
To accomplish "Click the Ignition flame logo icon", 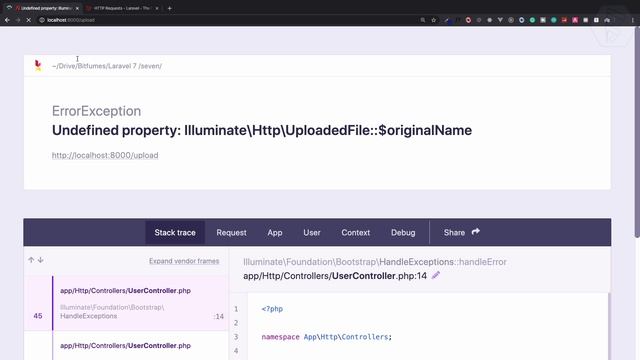I will 38,65.
